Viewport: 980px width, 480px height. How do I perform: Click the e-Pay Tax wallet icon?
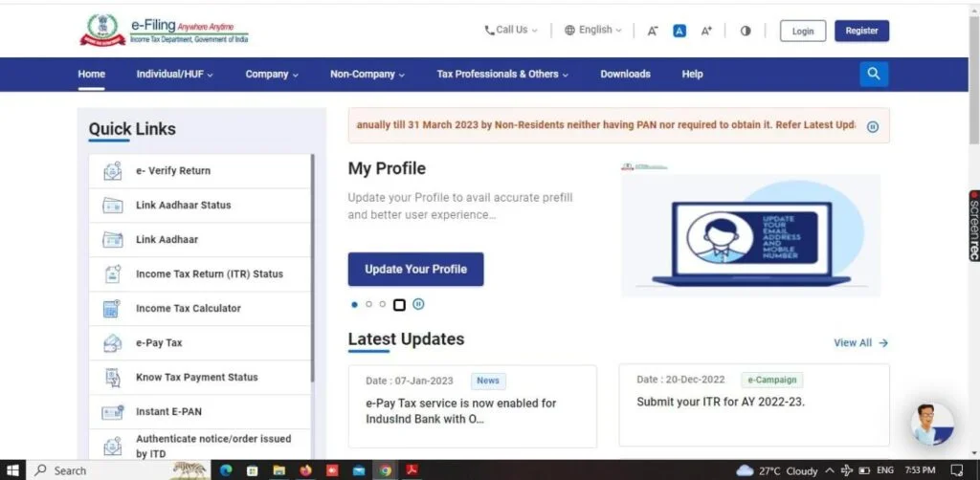(113, 342)
